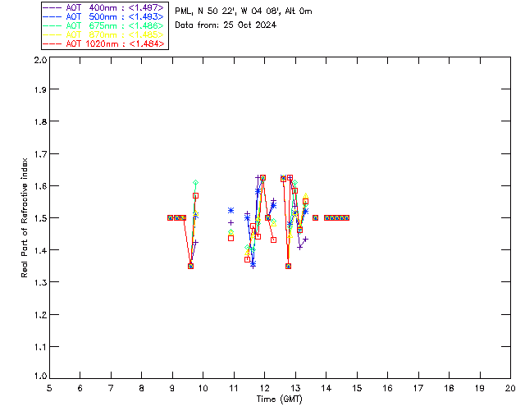Click the blue dashed line sample in legend
The image size is (525, 420).
coord(52,16)
